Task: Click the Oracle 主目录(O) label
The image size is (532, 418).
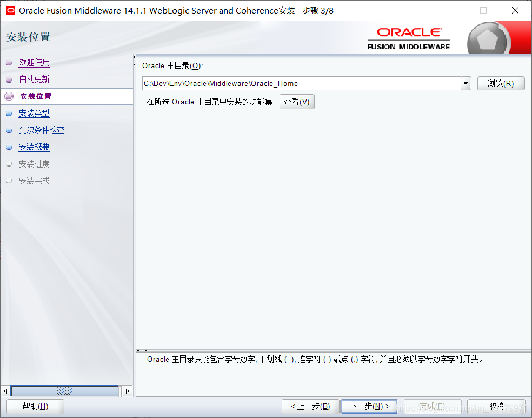Action: click(172, 66)
